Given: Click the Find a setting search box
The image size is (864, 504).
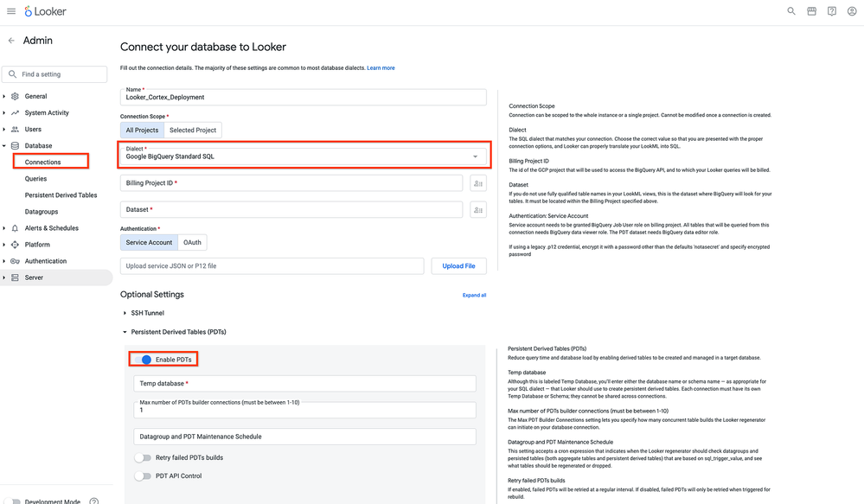Looking at the screenshot, I should coord(54,74).
